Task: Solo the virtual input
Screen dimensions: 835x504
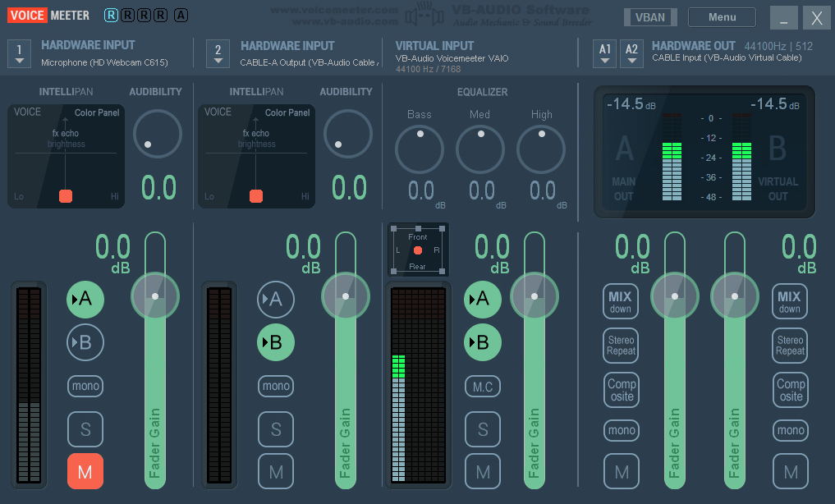Action: pyautogui.click(x=483, y=429)
